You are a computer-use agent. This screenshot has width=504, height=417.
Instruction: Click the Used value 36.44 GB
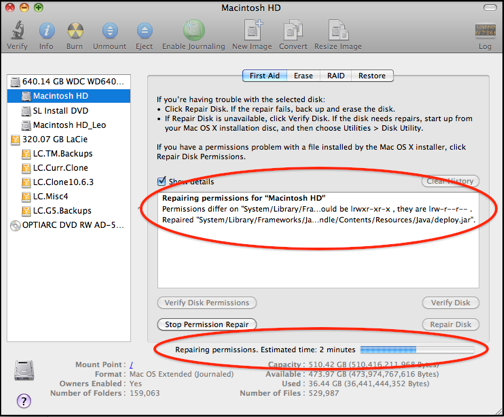369,384
